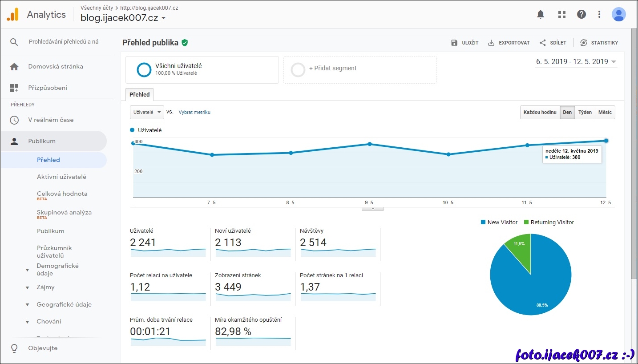Open the help question mark icon
The image size is (638, 364).
(581, 15)
